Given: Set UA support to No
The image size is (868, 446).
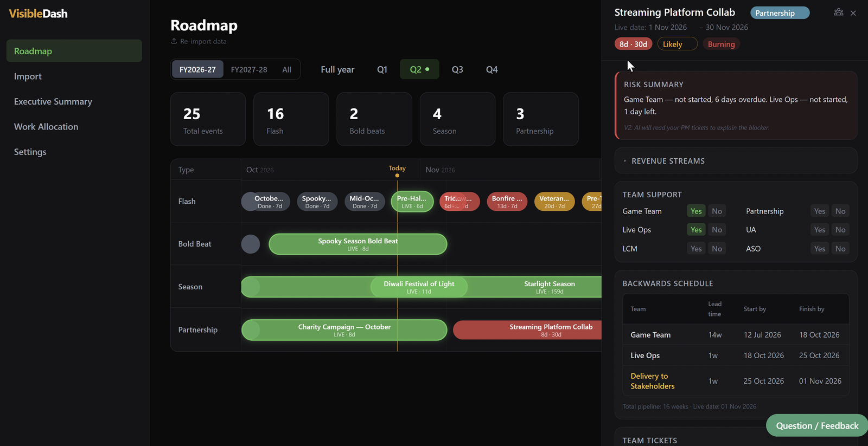Looking at the screenshot, I should tap(840, 230).
